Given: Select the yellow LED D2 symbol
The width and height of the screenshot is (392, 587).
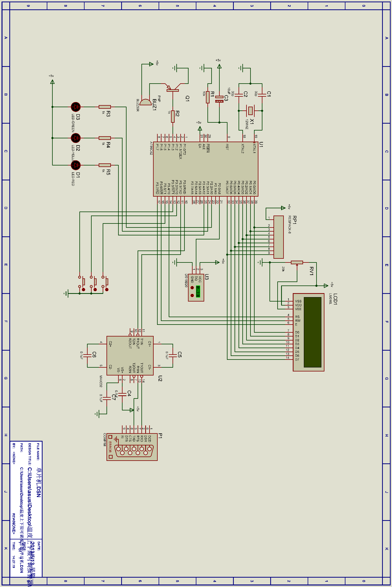Looking at the screenshot, I should click(x=76, y=138).
